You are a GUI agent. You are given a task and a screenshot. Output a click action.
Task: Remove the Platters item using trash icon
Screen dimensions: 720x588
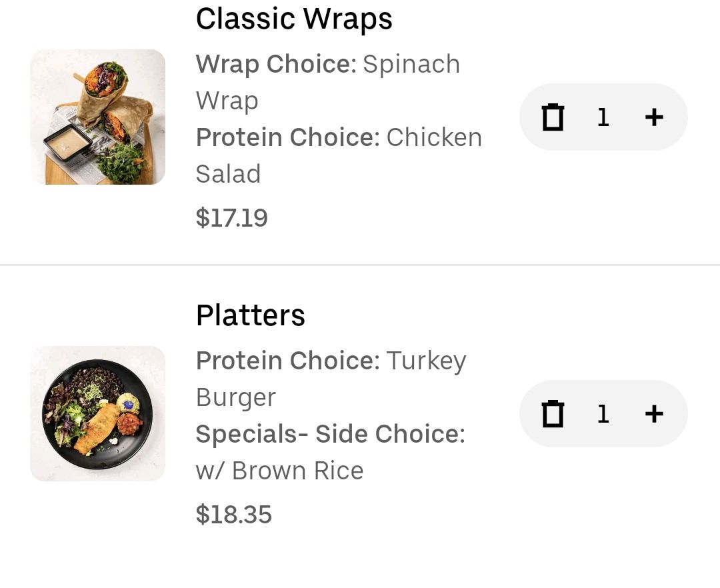[553, 413]
